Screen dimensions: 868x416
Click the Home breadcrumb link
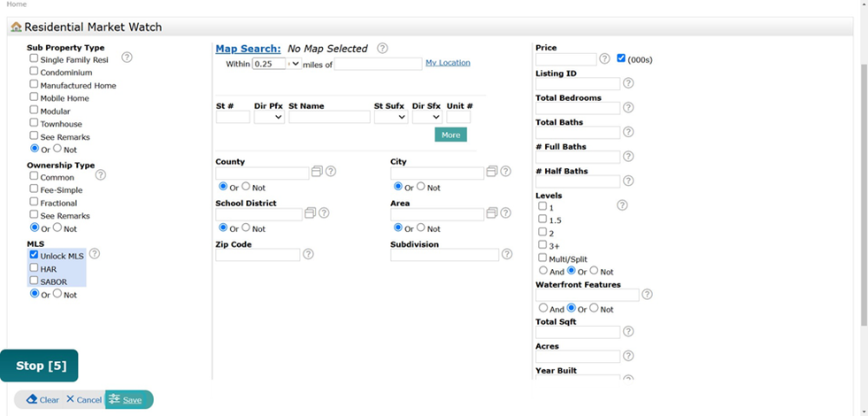[x=16, y=4]
